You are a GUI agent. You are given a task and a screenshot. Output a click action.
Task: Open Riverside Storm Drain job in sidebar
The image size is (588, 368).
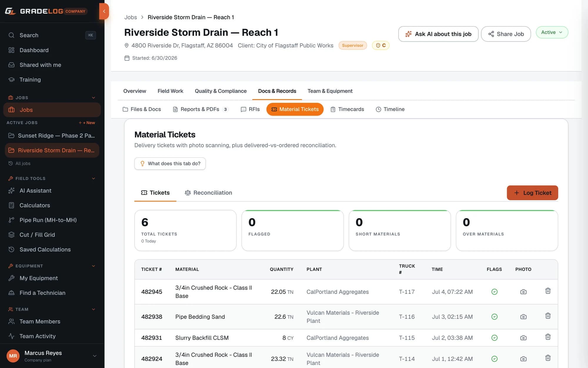52,150
